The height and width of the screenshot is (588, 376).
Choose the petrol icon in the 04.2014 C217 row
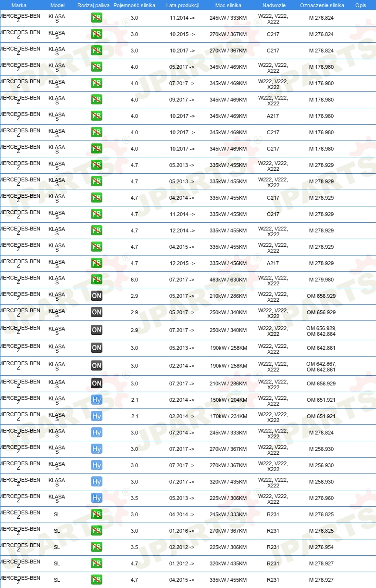pos(97,198)
